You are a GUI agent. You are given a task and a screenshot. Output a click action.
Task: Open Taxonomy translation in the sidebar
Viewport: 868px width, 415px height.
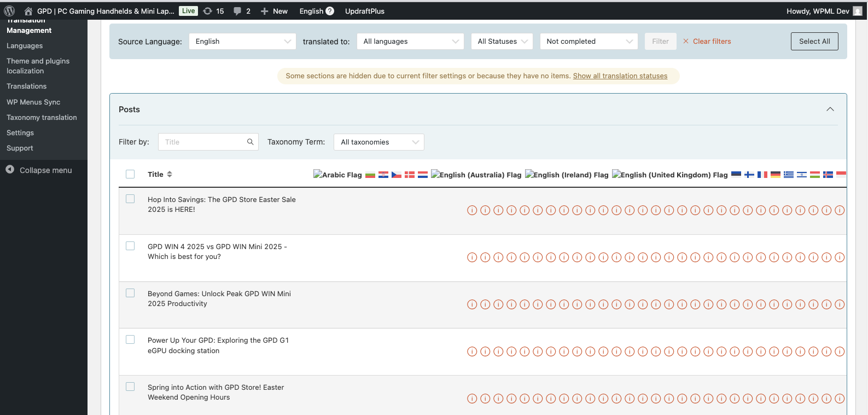(42, 118)
